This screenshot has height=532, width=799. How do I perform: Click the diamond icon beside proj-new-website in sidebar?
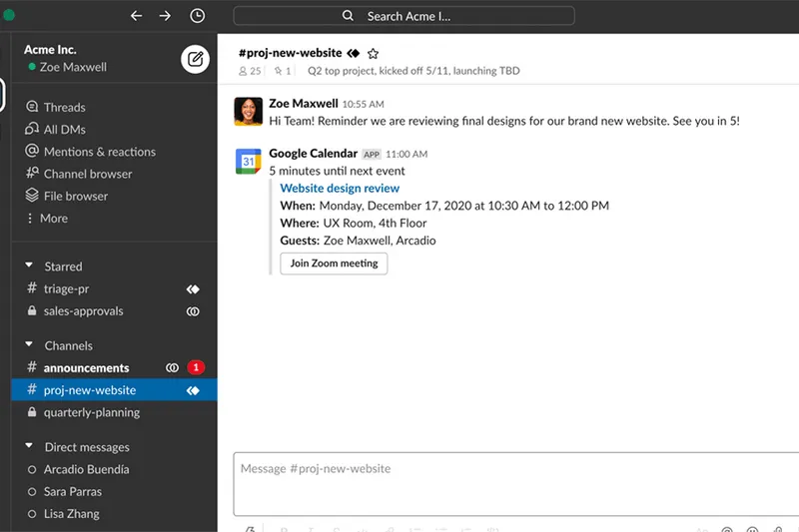pos(193,390)
